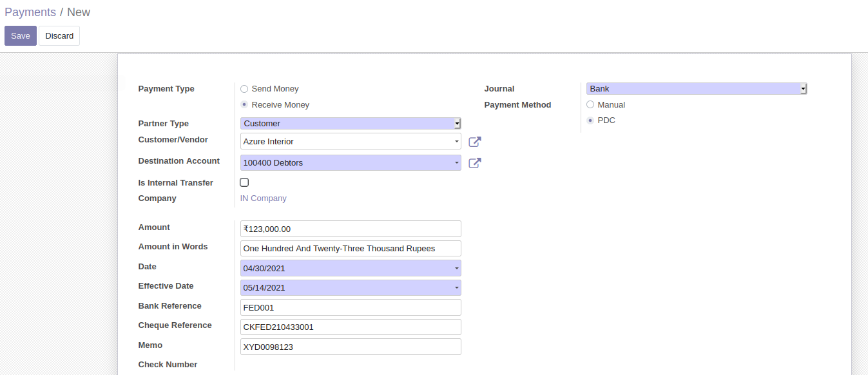Open the Date picker field

(351, 268)
